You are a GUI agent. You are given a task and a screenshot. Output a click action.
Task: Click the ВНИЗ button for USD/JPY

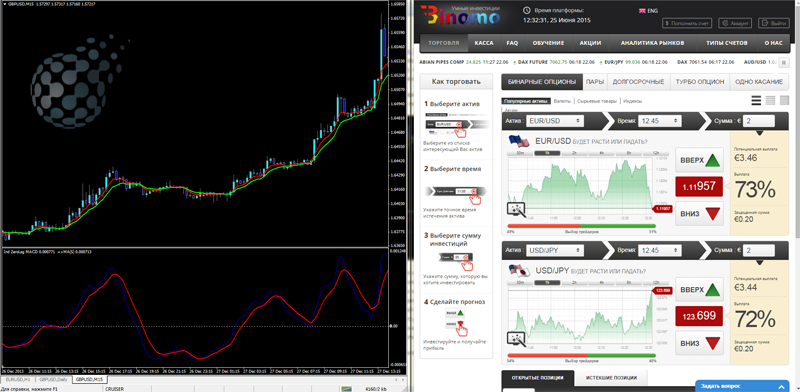tap(699, 342)
